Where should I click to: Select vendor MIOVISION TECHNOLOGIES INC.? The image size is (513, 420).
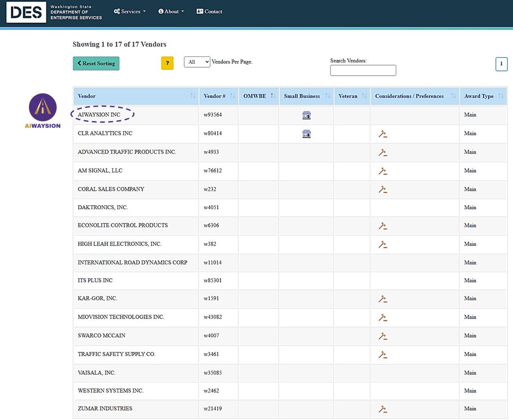tap(121, 317)
